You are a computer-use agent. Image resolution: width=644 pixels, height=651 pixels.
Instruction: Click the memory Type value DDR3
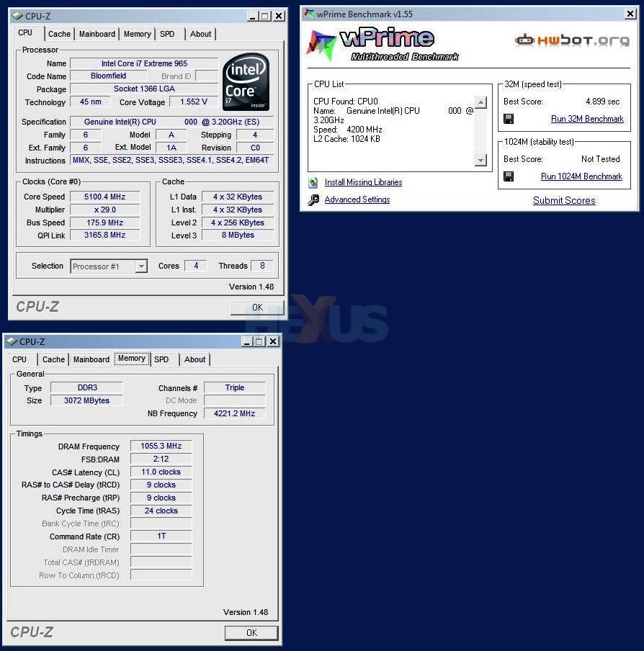[x=86, y=387]
